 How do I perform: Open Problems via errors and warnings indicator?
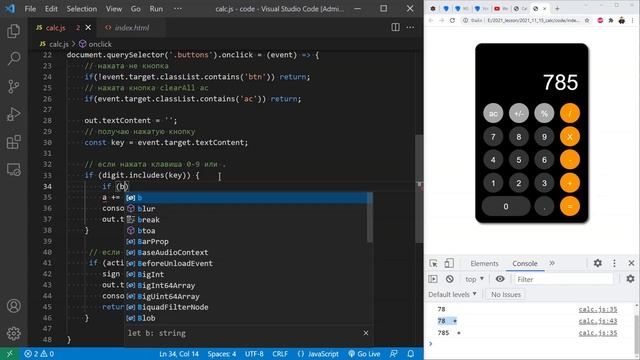pyautogui.click(x=39, y=354)
